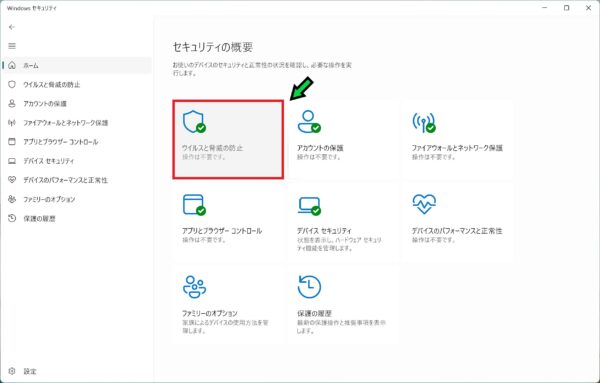The image size is (600, 383).
Task: Click the gear icon beside 設定
Action: 12,371
